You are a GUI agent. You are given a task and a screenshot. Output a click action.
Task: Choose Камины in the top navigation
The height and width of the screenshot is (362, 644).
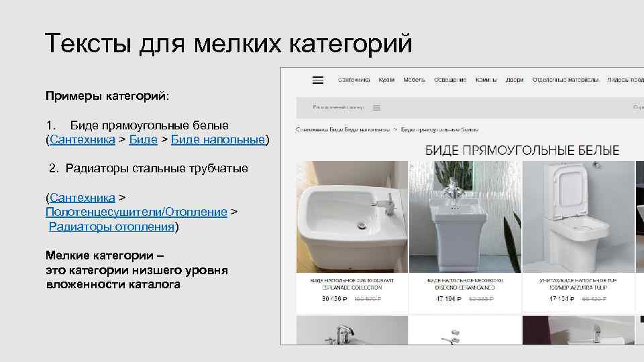[486, 80]
